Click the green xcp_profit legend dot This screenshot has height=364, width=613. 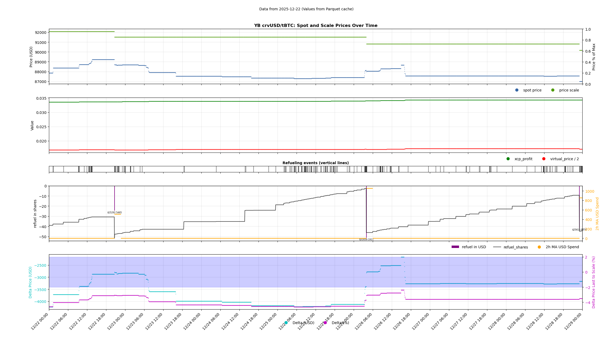pos(508,159)
